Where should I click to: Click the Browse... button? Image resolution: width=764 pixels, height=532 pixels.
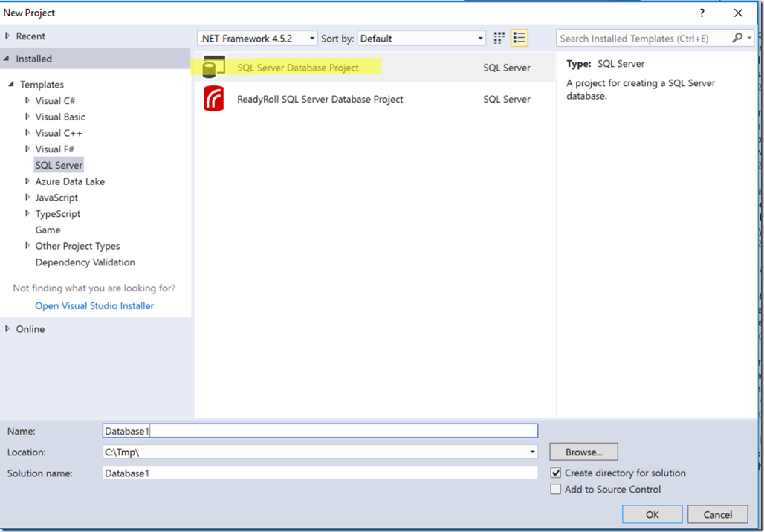[583, 452]
